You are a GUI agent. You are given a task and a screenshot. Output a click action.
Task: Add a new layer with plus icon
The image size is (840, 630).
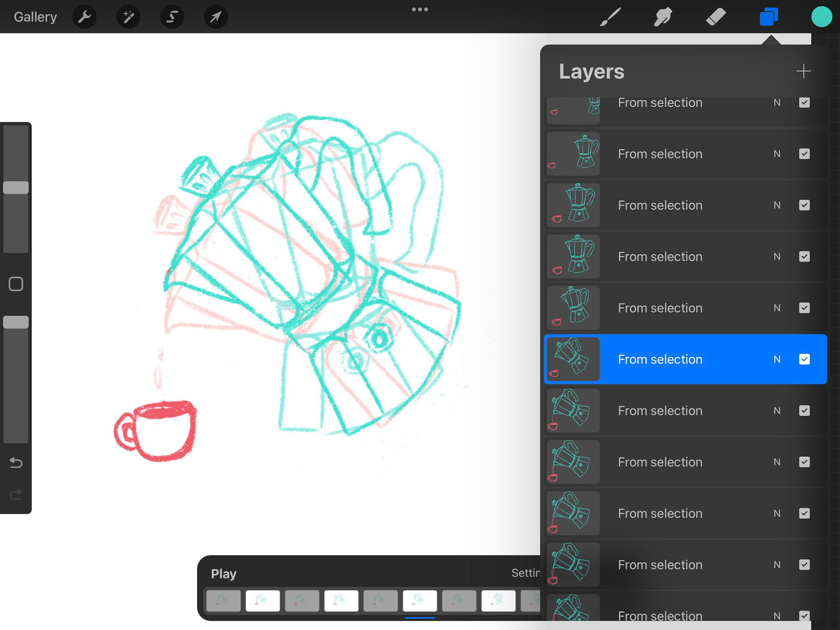[803, 71]
